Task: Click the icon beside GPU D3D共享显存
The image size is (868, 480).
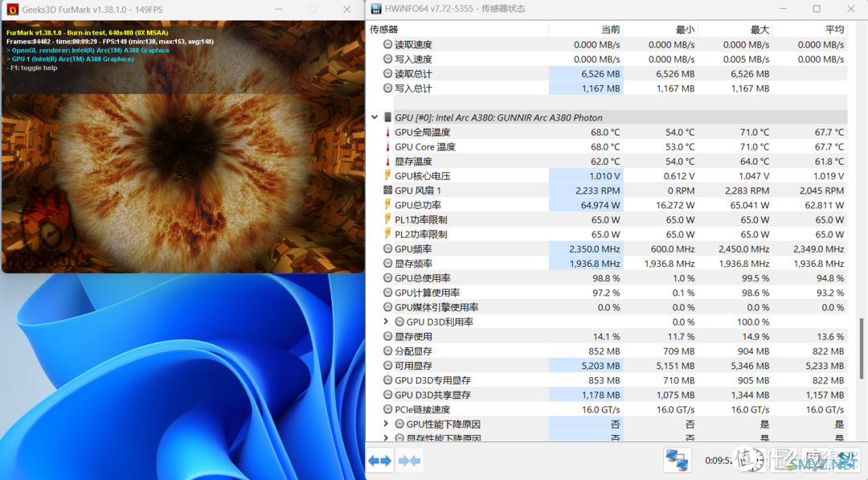Action: point(387,395)
